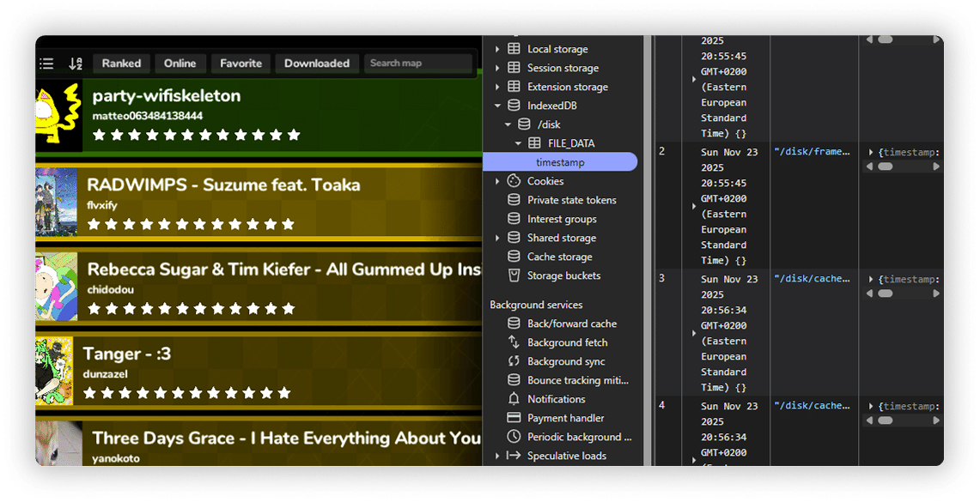This screenshot has width=980, height=502.
Task: Expand the Local storage tree node
Action: pos(497,49)
